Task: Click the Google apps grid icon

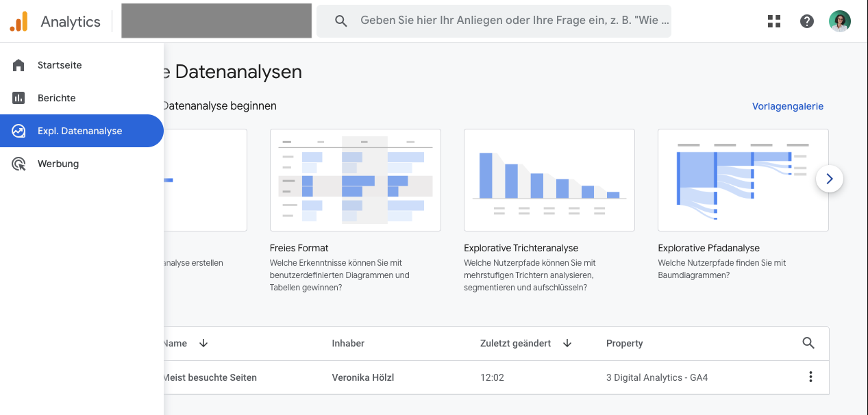Action: point(773,21)
